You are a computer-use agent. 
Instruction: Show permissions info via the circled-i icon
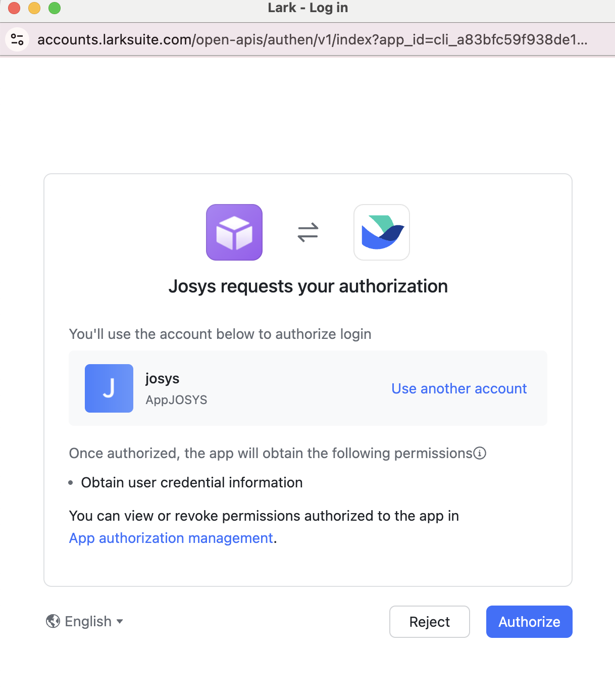click(480, 453)
